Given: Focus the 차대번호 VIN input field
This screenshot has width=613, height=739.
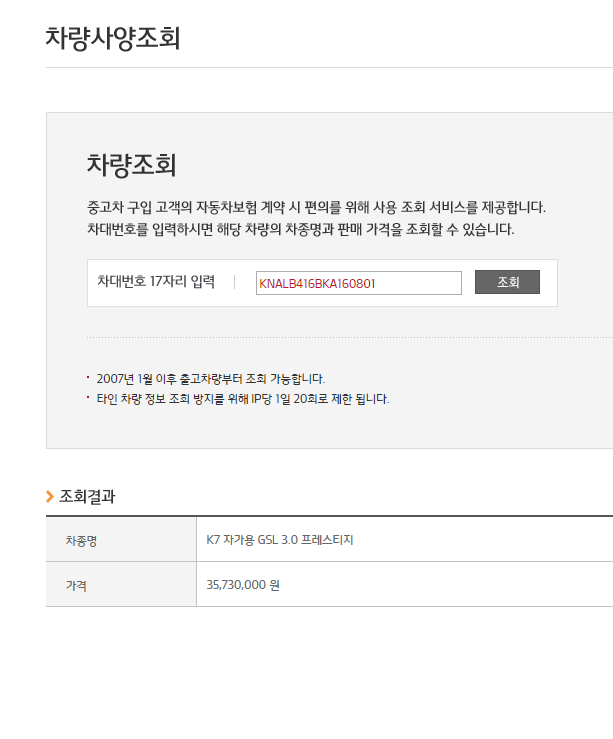Looking at the screenshot, I should [359, 283].
